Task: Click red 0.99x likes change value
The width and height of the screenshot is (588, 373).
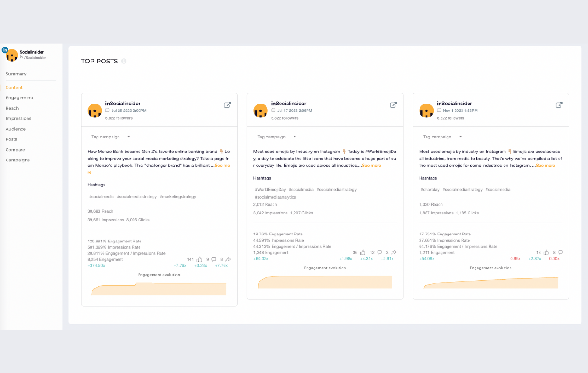Action: coord(515,259)
